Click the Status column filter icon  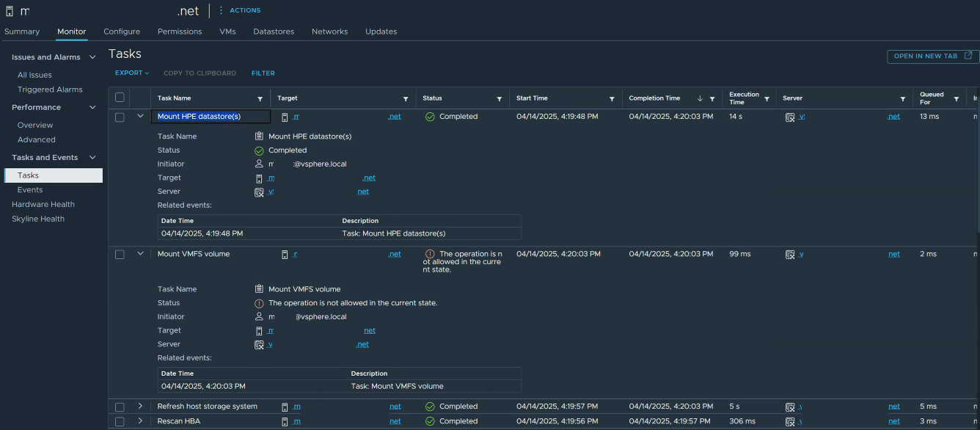[500, 99]
